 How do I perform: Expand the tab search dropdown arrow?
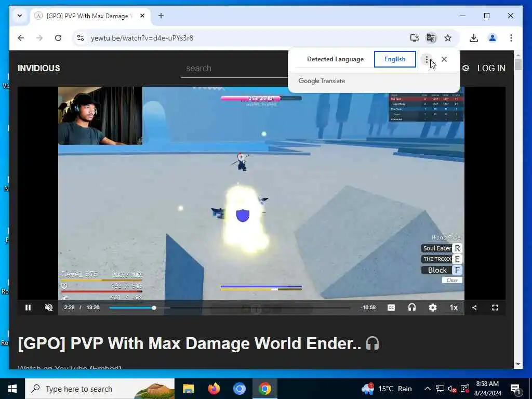[x=20, y=16]
